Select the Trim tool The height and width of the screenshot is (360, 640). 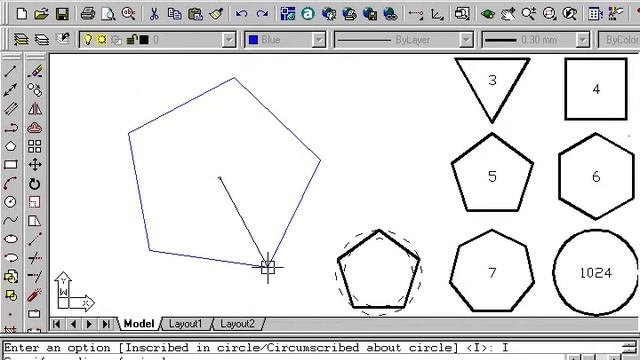[x=35, y=258]
